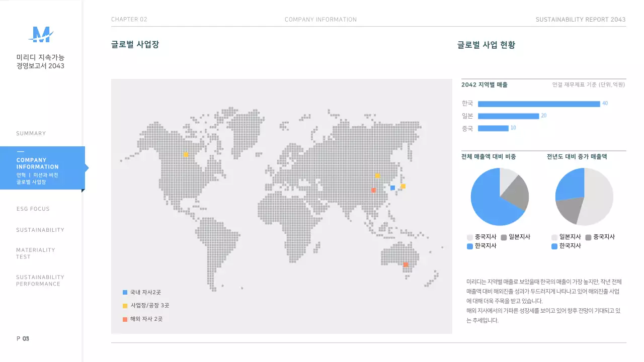The image size is (644, 362).
Task: Click the 한국 revenue bar showing 40
Action: click(538, 104)
